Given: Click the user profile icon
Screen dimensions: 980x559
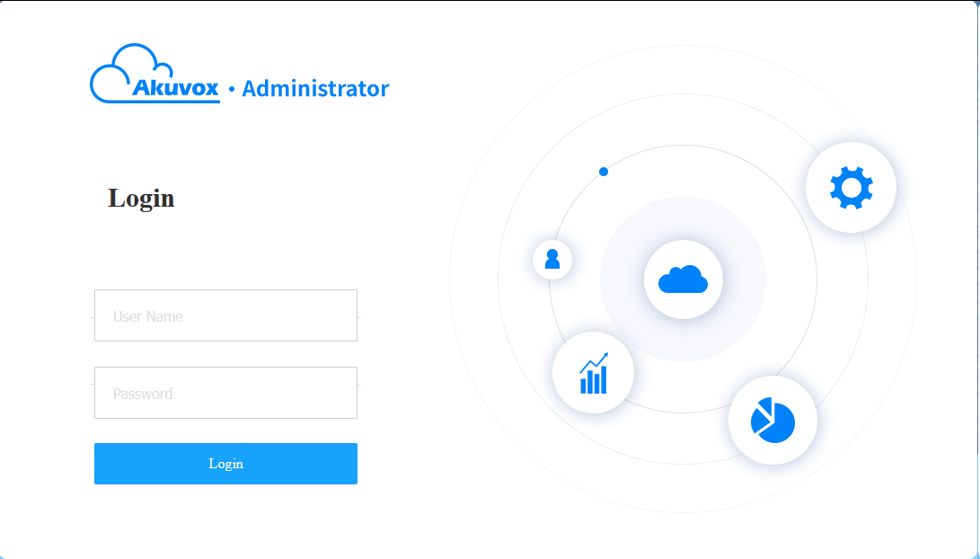Looking at the screenshot, I should coord(552,259).
